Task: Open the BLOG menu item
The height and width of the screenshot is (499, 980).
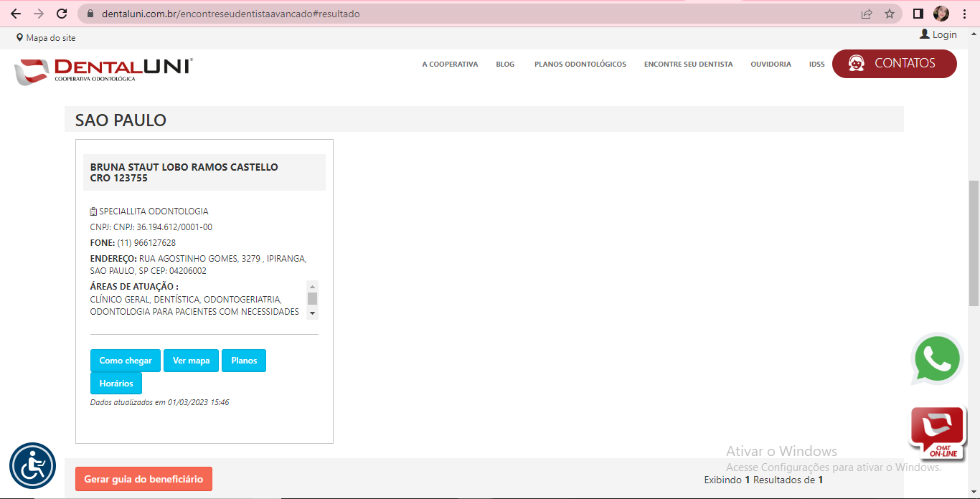Action: (505, 64)
